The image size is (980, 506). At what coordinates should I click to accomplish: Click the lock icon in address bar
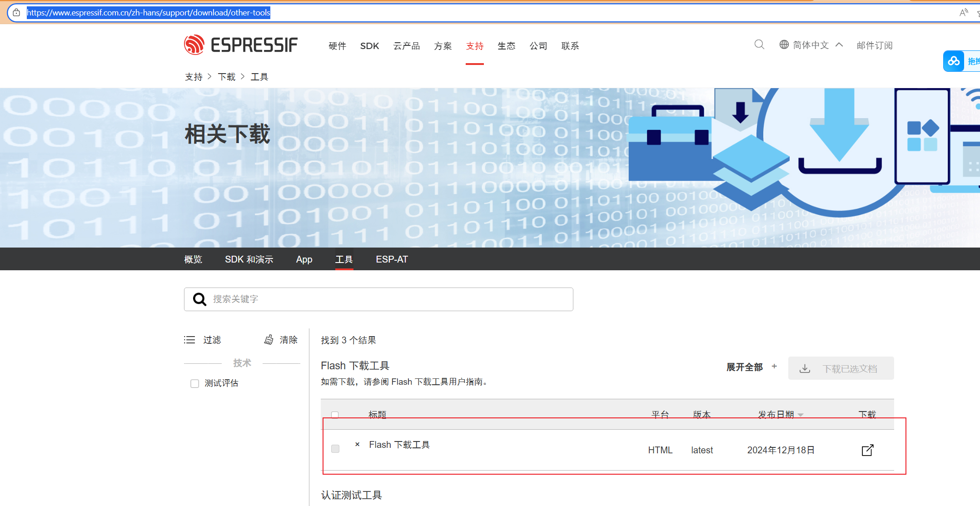[x=16, y=13]
